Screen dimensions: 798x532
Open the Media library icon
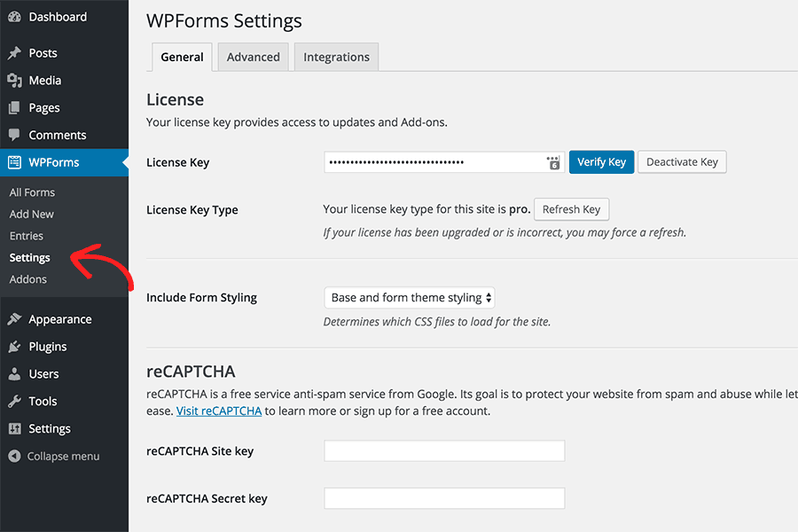click(15, 80)
